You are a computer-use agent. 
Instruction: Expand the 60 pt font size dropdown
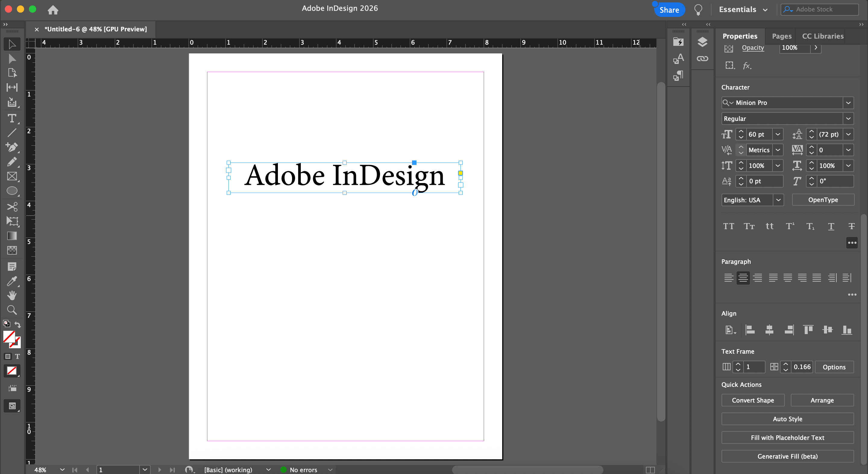[x=778, y=134]
